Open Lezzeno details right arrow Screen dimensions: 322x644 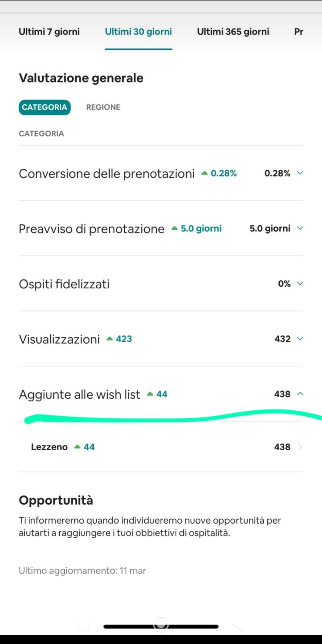tap(300, 447)
